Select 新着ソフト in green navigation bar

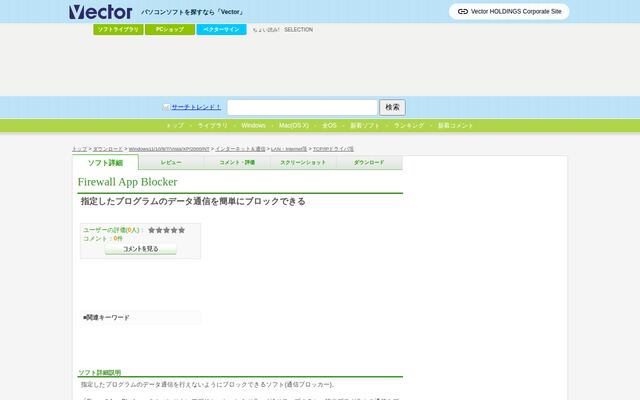click(365, 125)
